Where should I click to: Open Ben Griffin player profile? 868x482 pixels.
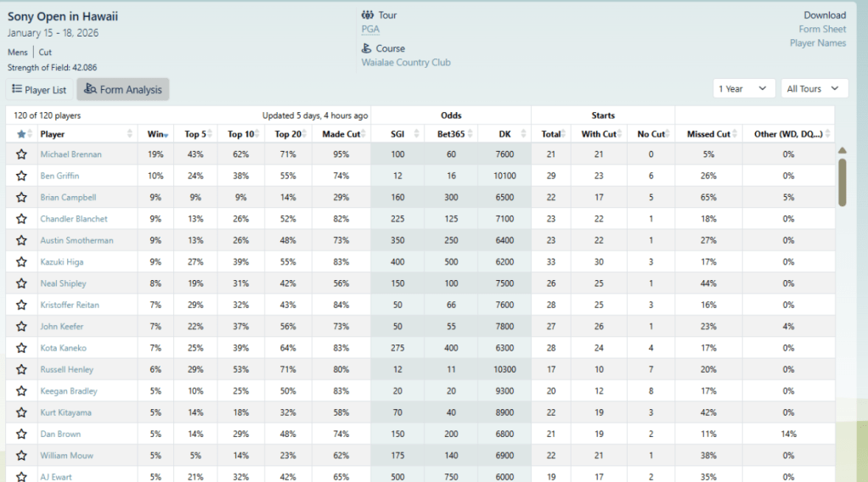59,176
